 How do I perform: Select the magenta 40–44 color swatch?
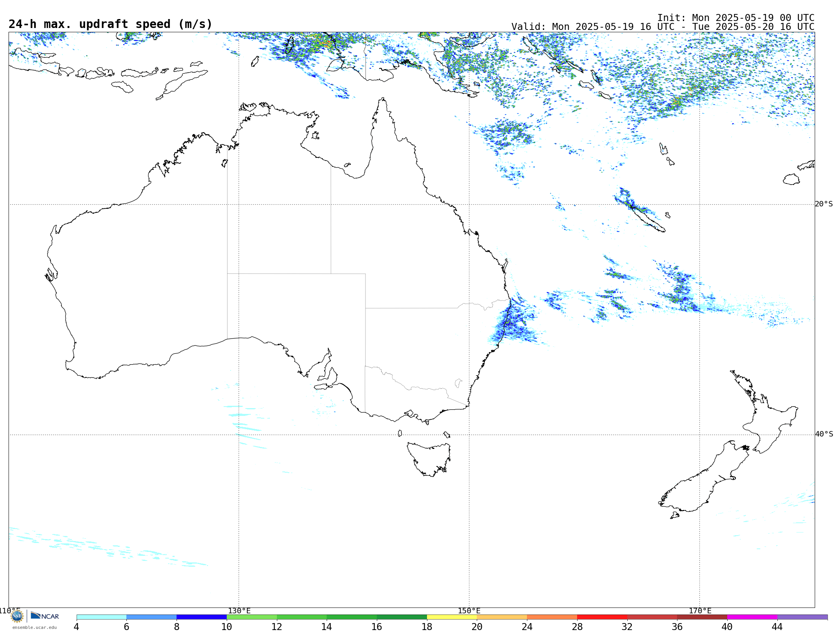tap(752, 617)
